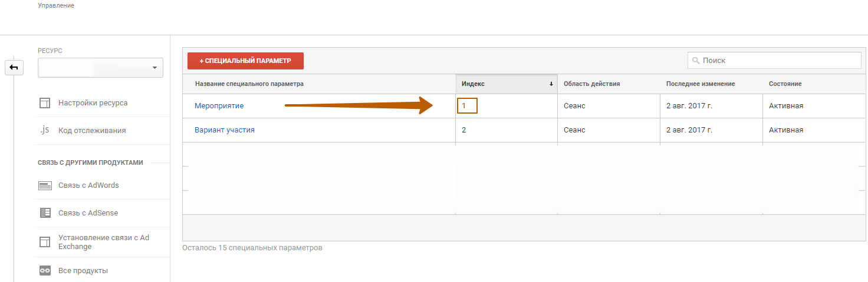Open the Управление tab at top

tap(56, 5)
